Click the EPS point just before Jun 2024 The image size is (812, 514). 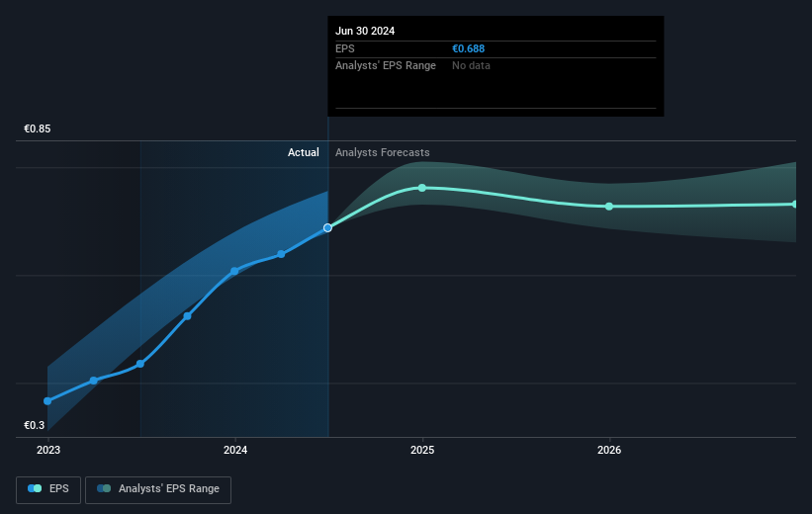click(281, 254)
